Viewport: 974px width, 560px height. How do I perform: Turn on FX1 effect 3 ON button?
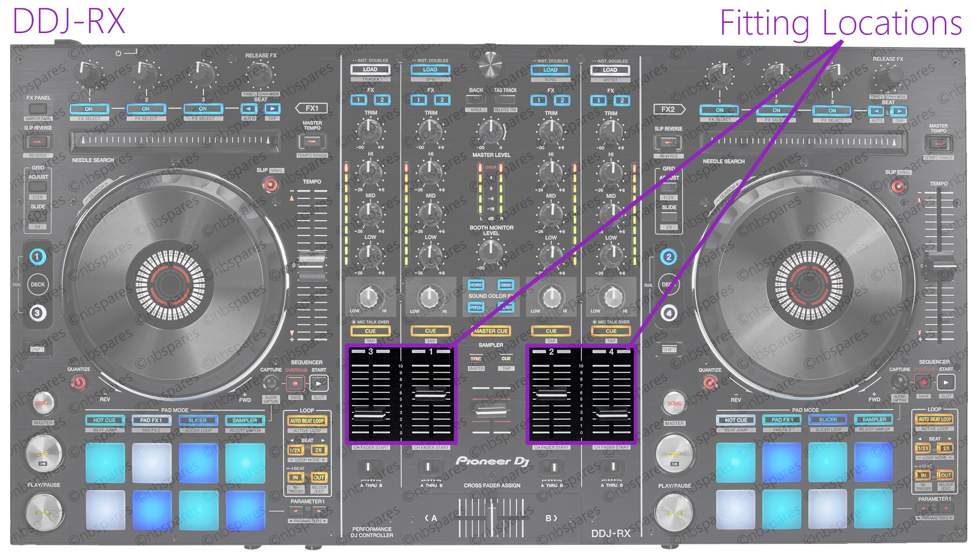(x=203, y=109)
